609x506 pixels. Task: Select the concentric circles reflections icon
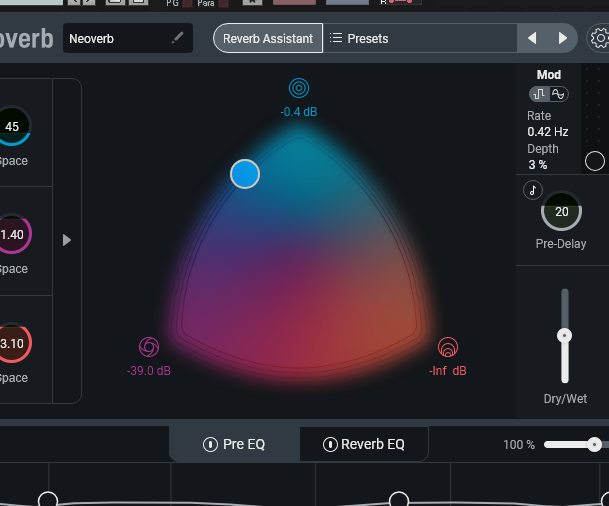299,88
